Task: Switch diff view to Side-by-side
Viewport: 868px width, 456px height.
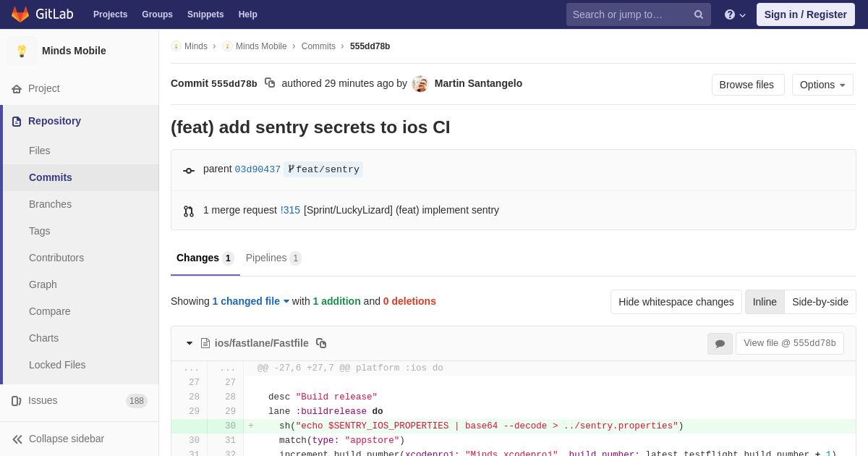Action: [820, 302]
